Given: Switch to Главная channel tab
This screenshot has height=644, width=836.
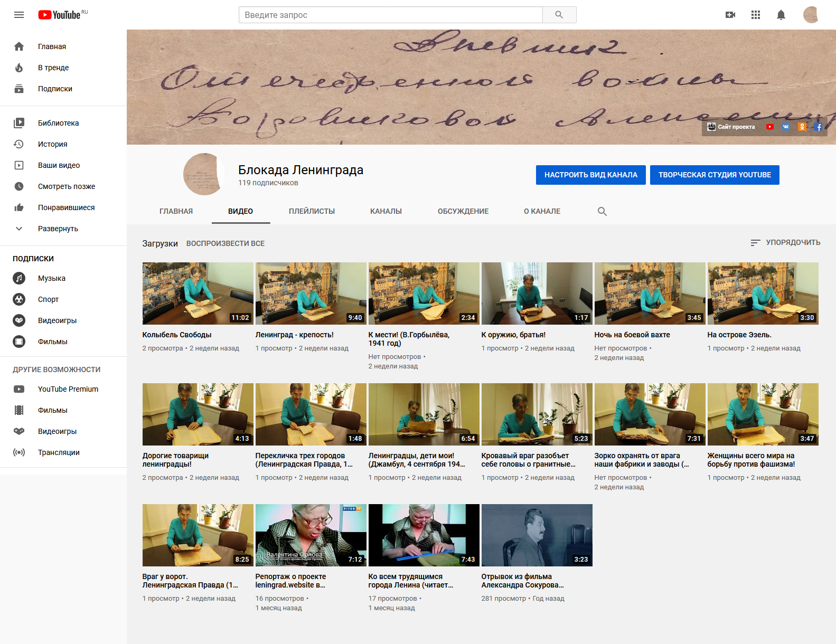Looking at the screenshot, I should coord(176,211).
